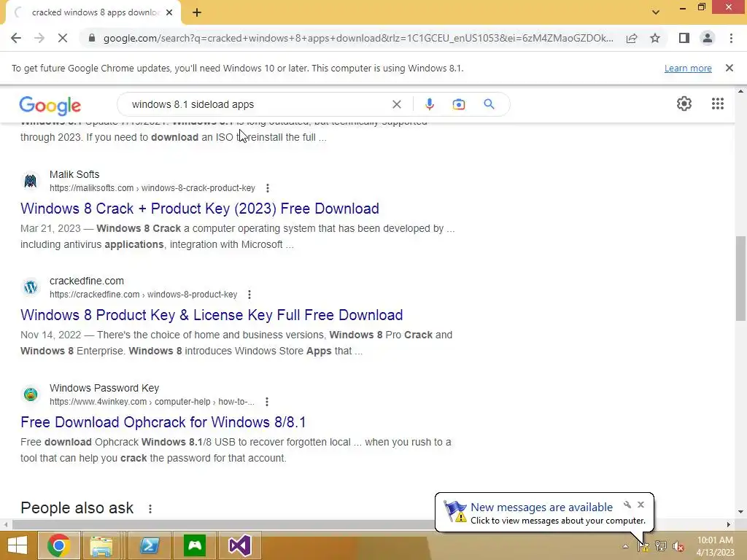
Task: View site security lock information
Action: point(92,38)
